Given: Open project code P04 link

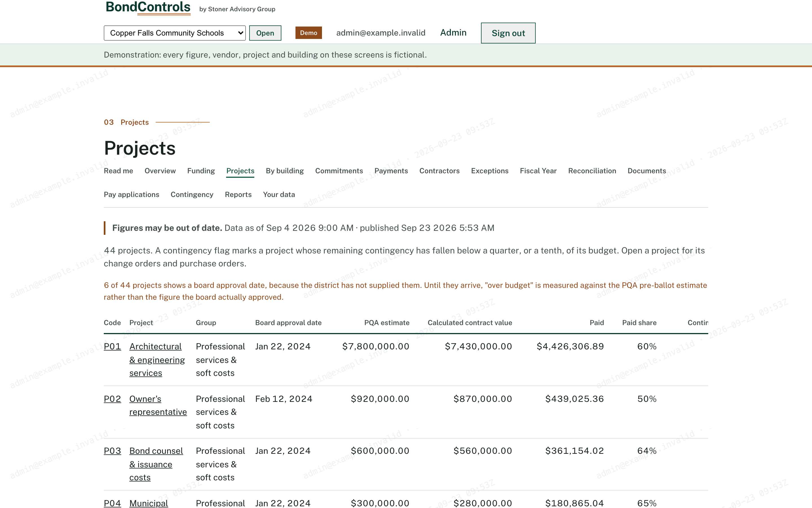Looking at the screenshot, I should click(112, 503).
